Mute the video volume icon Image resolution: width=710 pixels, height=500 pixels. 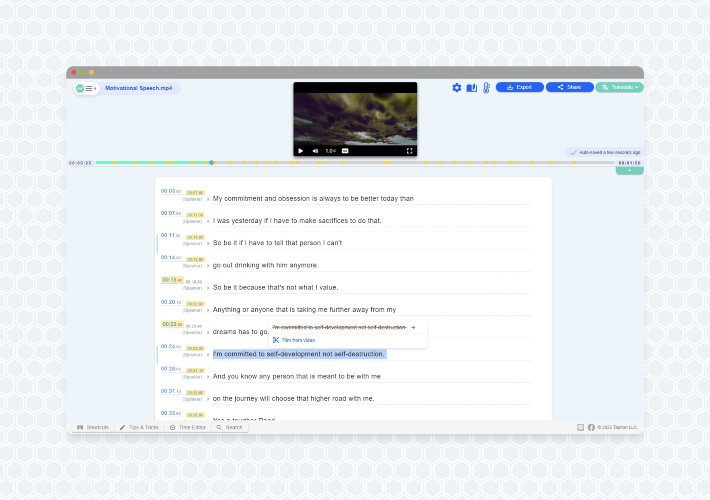click(315, 151)
